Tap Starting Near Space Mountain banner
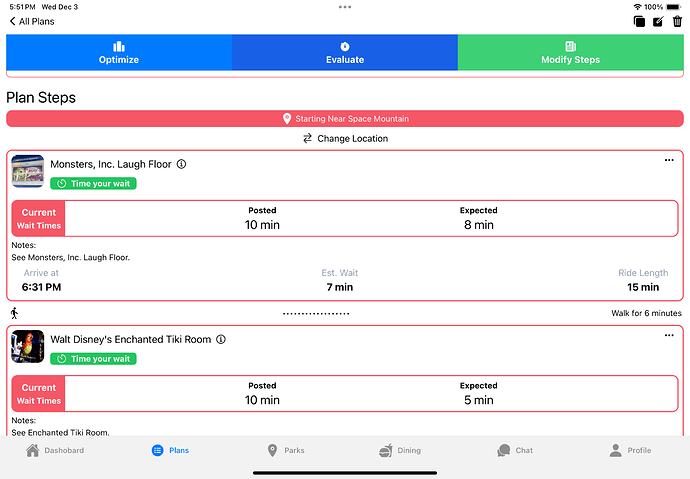Viewport: 690px width, 479px height. [x=345, y=119]
